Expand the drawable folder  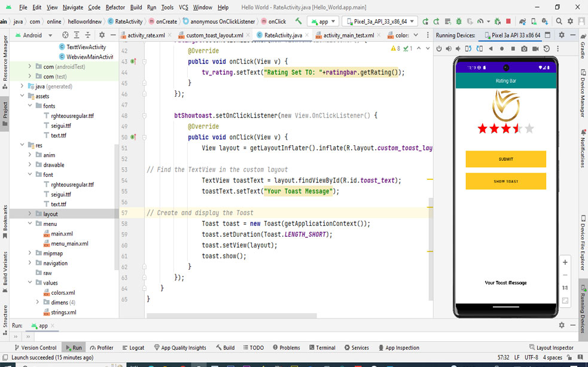(x=30, y=164)
